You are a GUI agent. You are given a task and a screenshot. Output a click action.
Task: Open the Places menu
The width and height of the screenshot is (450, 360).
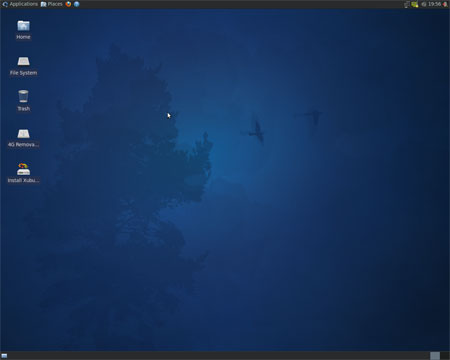pos(52,4)
